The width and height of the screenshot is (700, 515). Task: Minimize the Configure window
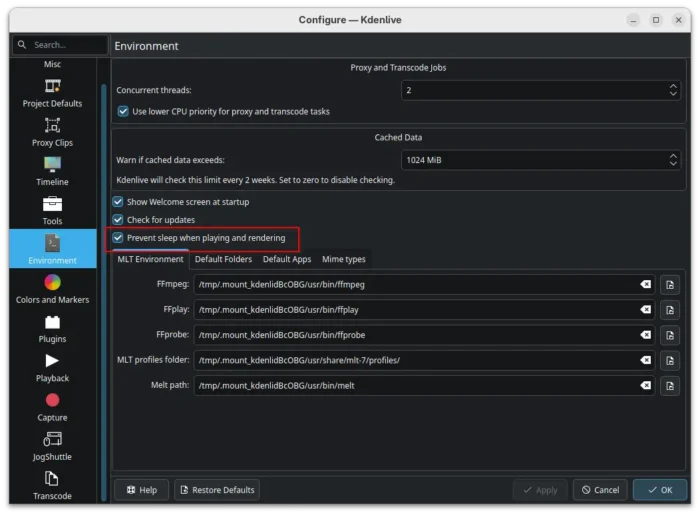[633, 20]
